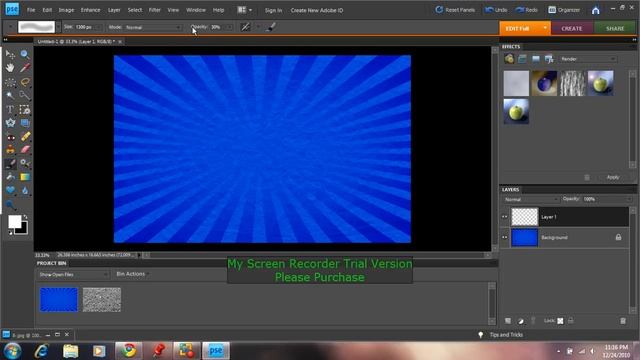Hide Layer 1 visibility eye
The height and width of the screenshot is (360, 640).
505,217
